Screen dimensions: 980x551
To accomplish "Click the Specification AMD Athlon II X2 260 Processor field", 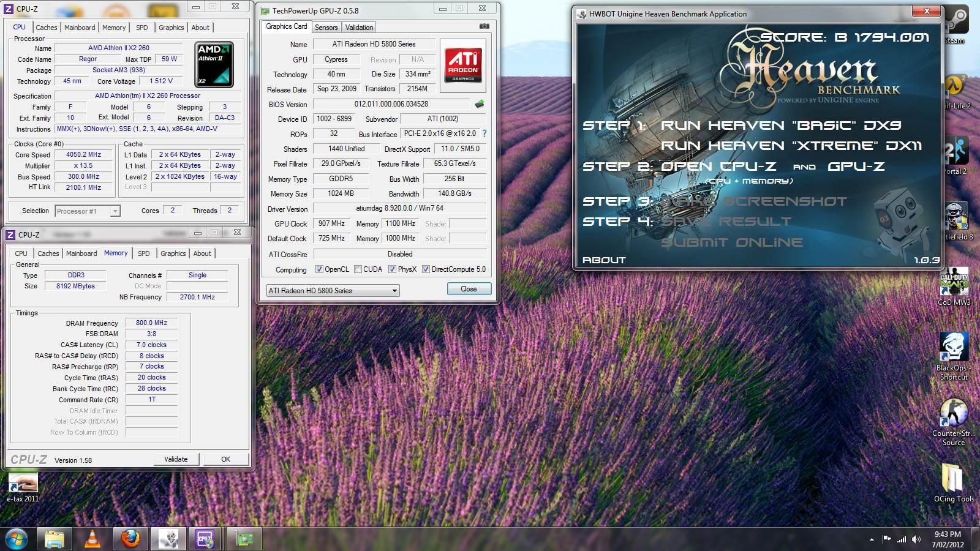I will point(148,96).
